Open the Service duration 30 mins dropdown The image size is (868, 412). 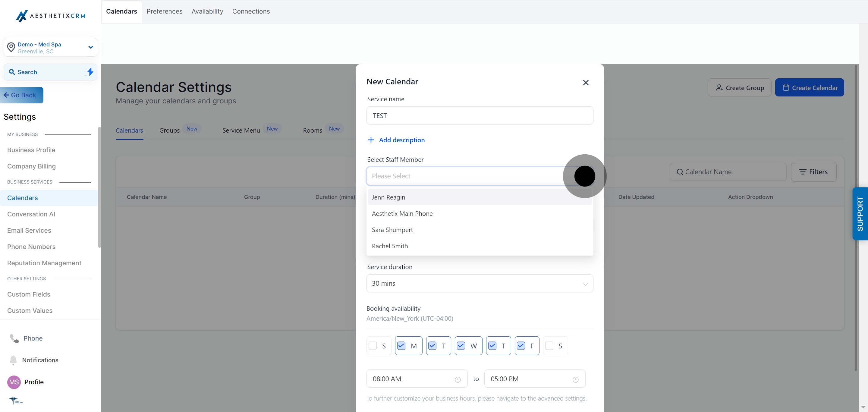click(480, 283)
